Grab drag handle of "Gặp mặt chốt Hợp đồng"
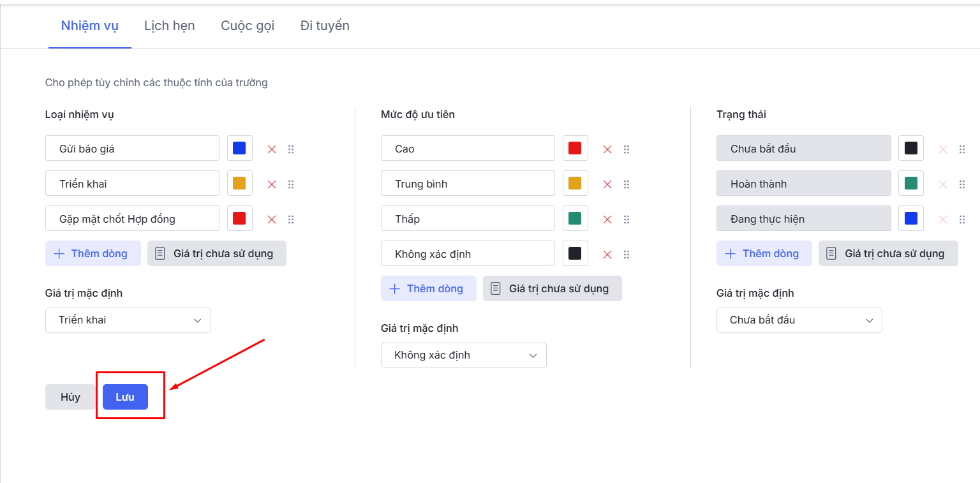Image resolution: width=980 pixels, height=483 pixels. tap(291, 219)
